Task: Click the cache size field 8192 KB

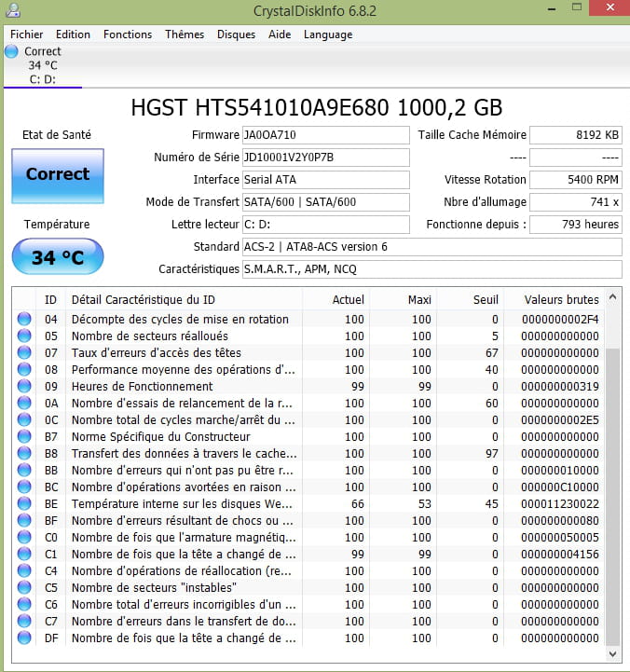Action: 576,135
